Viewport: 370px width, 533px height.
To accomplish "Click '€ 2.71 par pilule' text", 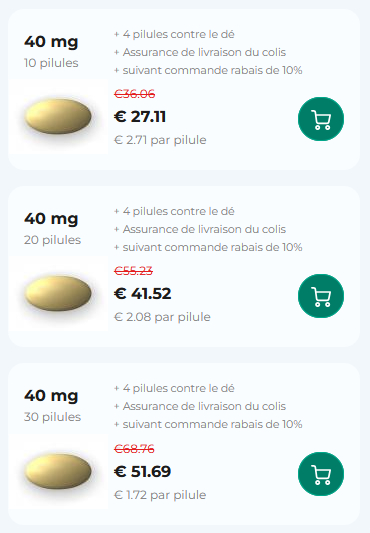I will (x=160, y=140).
